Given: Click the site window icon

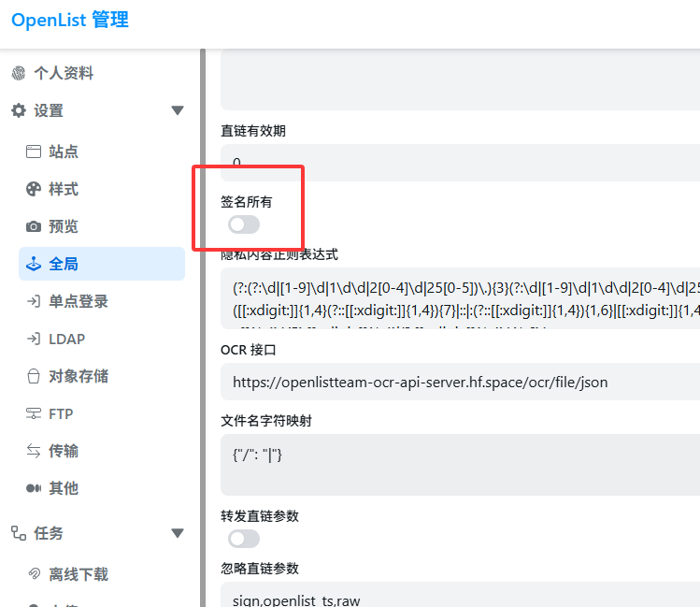Looking at the screenshot, I should click(x=34, y=152).
